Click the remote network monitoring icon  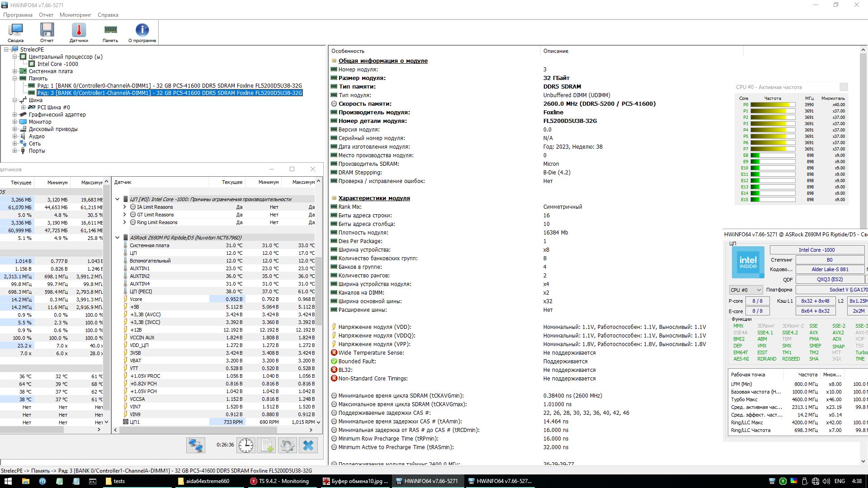tap(196, 446)
